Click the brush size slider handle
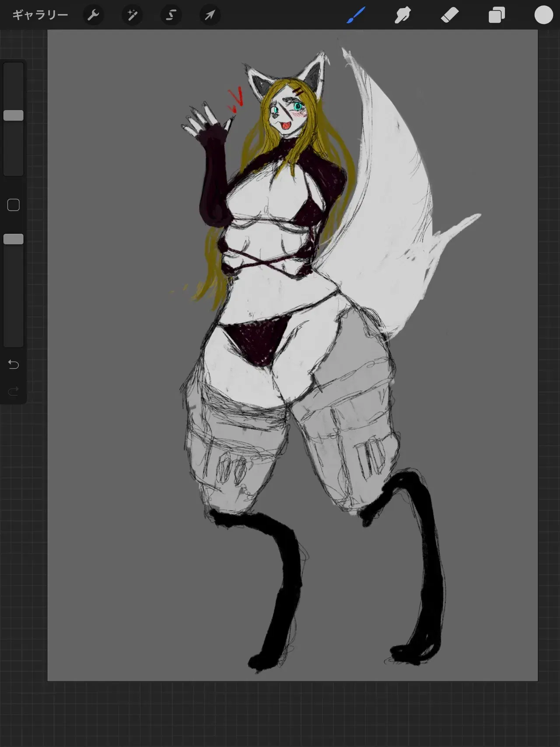Screen dimensions: 560x747 (x=14, y=116)
